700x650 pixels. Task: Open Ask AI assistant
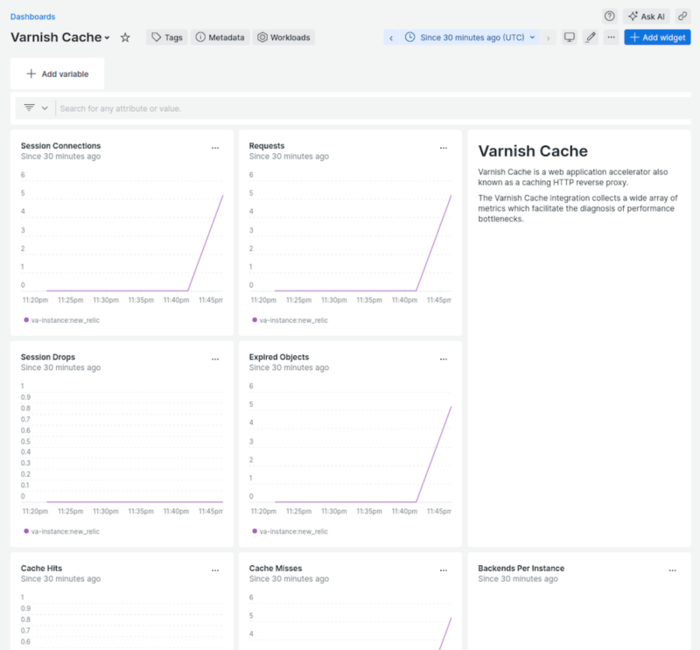(x=646, y=17)
